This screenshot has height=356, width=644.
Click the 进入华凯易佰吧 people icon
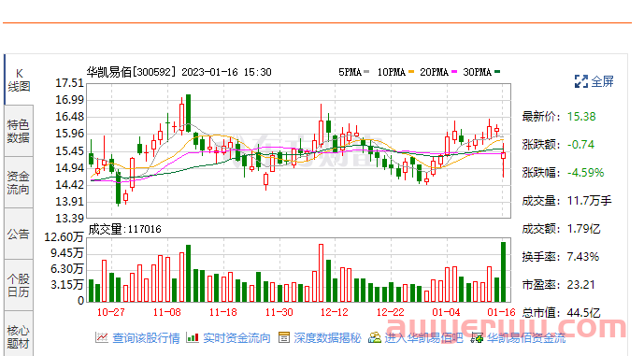374,338
